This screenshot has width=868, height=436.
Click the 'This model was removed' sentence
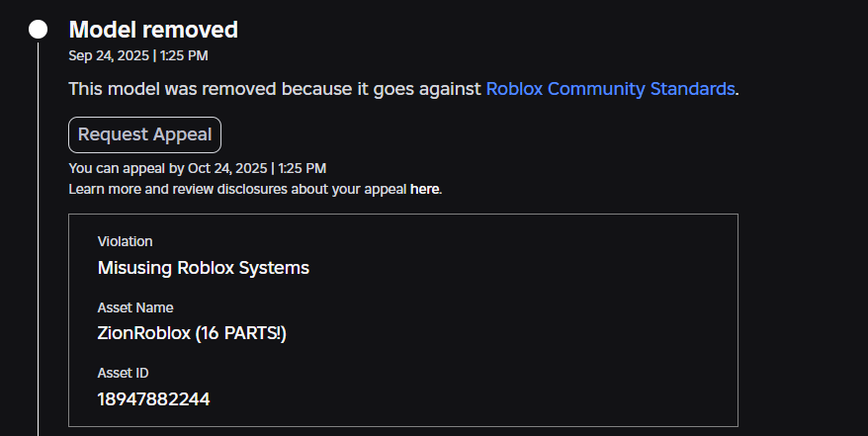pos(276,89)
